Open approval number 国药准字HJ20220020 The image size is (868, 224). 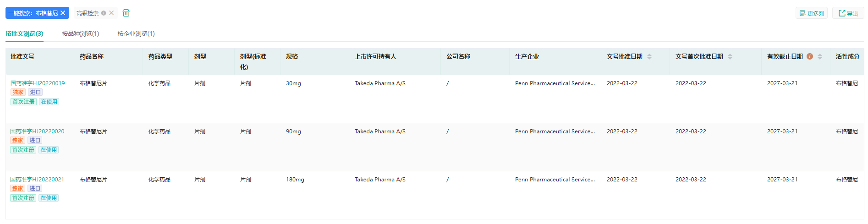click(38, 131)
